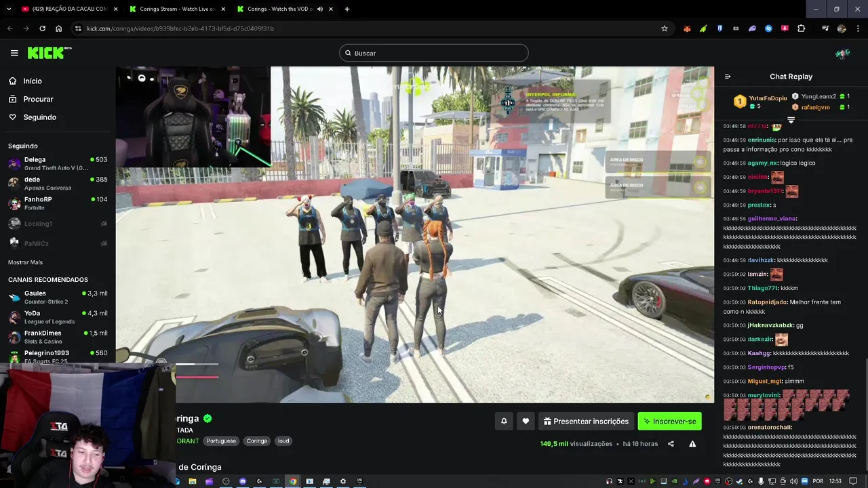868x488 pixels.
Task: Open offline channel PaNiiCz
Action: (58, 243)
